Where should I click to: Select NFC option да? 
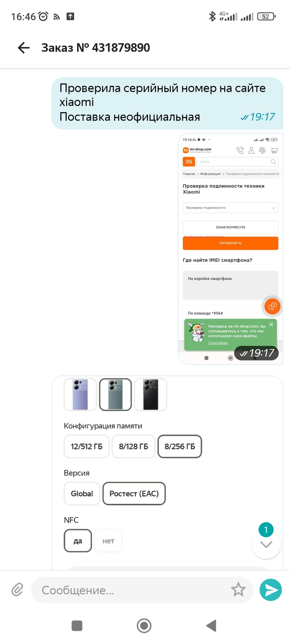point(78,541)
